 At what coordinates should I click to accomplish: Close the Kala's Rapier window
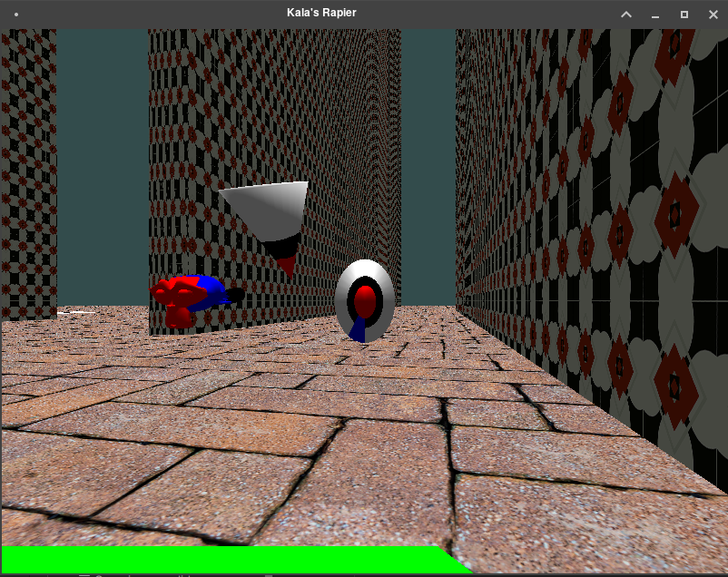713,15
